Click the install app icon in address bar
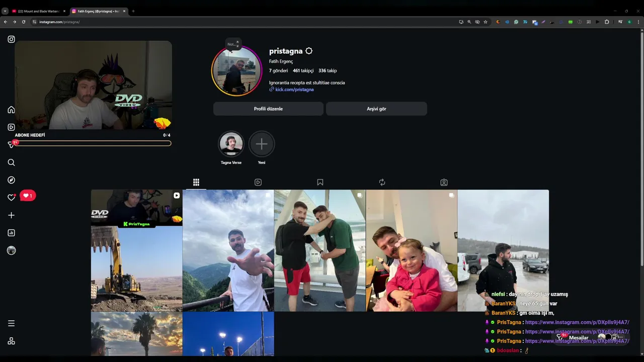Viewport: 644px width, 362px height. click(x=461, y=22)
